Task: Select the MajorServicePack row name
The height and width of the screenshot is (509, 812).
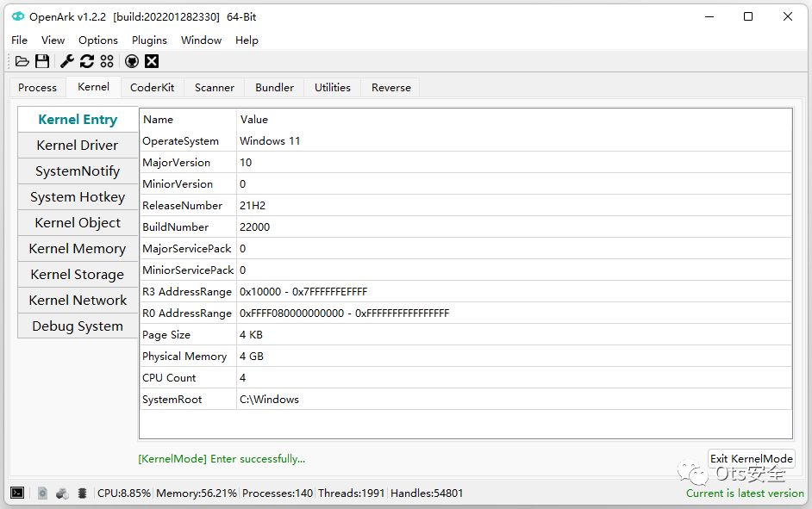Action: (x=187, y=249)
